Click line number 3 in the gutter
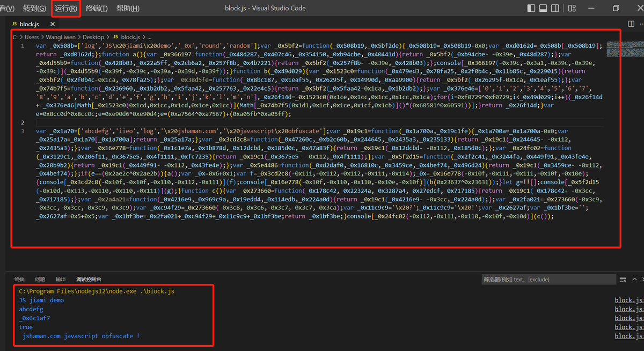Screen dimensions: 644x351 pos(23,131)
